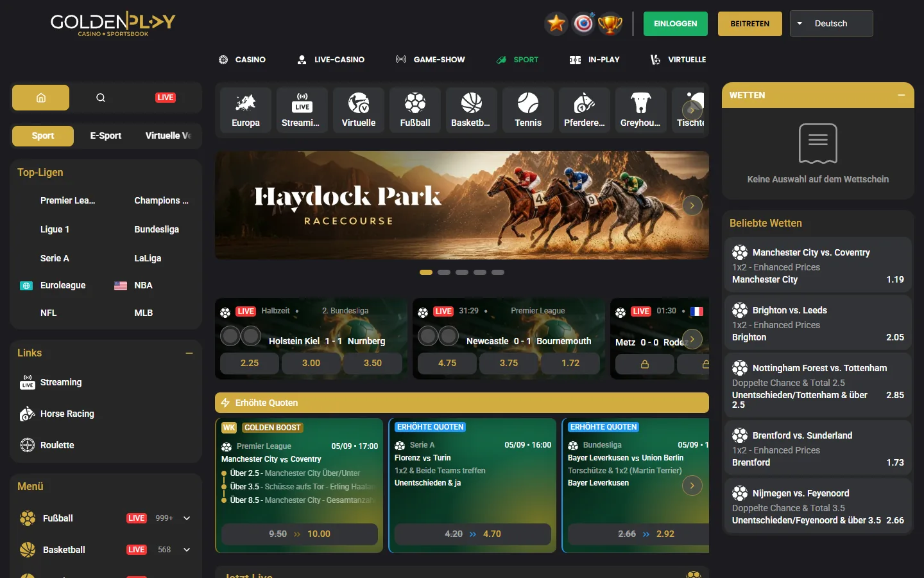This screenshot has width=924, height=578.
Task: Show more live matches with arrow
Action: (692, 339)
